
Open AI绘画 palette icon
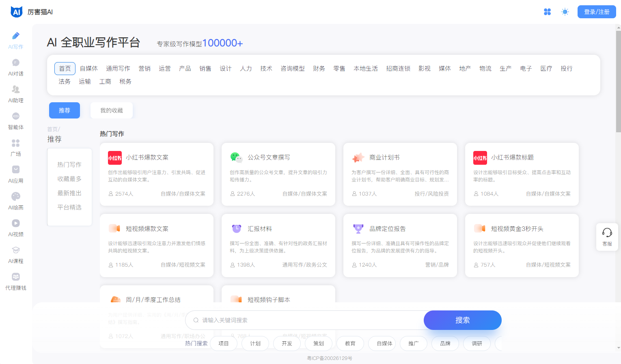pyautogui.click(x=16, y=201)
